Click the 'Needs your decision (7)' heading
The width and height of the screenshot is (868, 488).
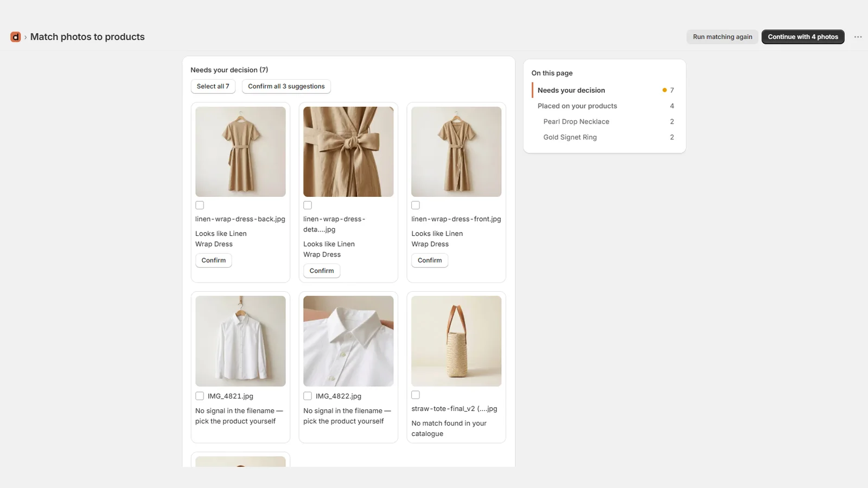tap(229, 70)
